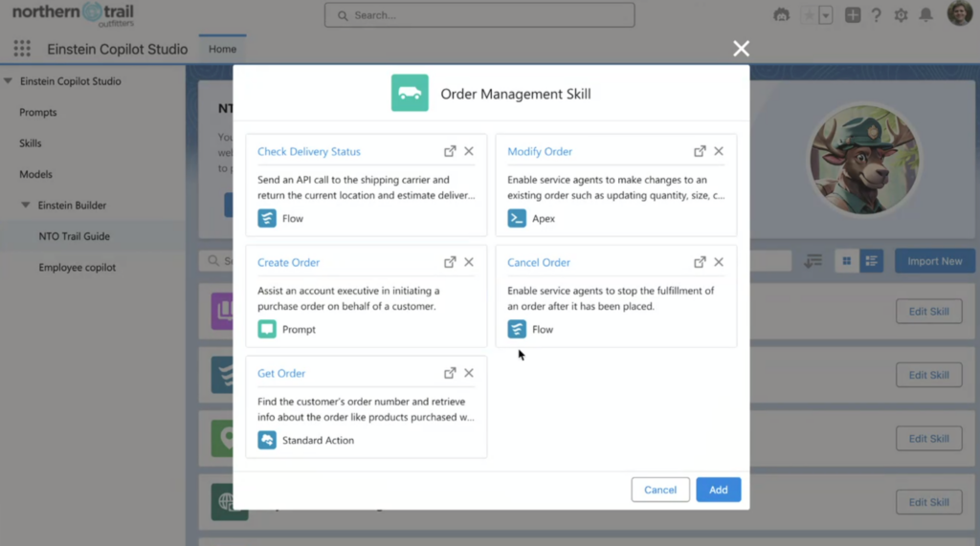Open the favorites list dropdown arrow
Viewport: 980px width, 546px height.
pos(826,15)
